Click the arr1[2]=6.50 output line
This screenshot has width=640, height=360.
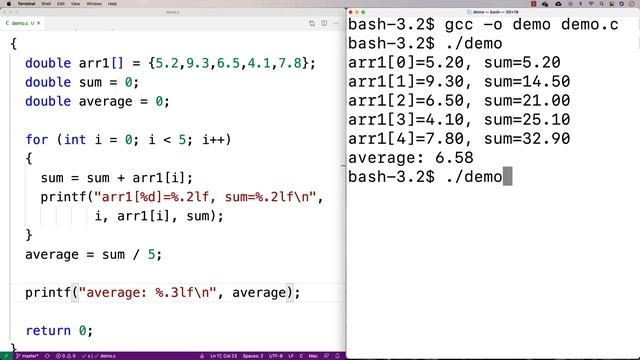459,100
